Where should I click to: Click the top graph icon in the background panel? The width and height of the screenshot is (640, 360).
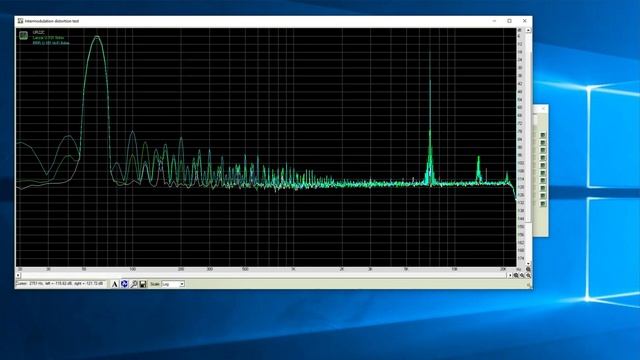[543, 135]
